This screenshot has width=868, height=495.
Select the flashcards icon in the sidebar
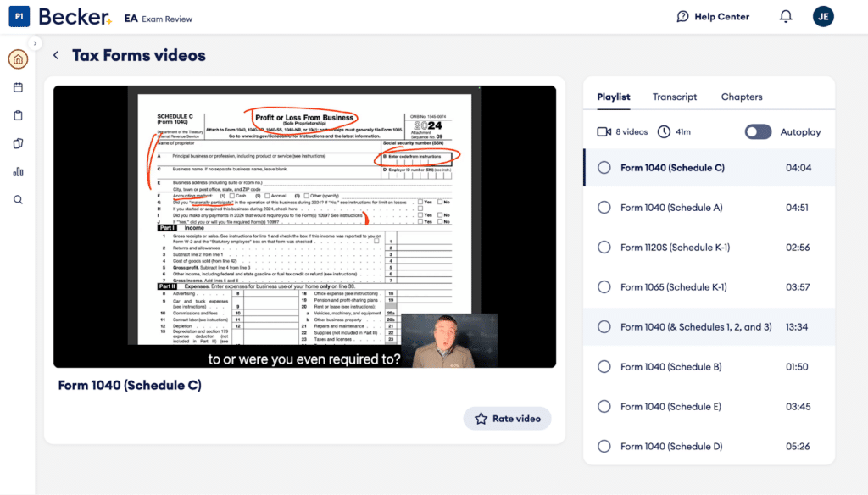coord(17,142)
